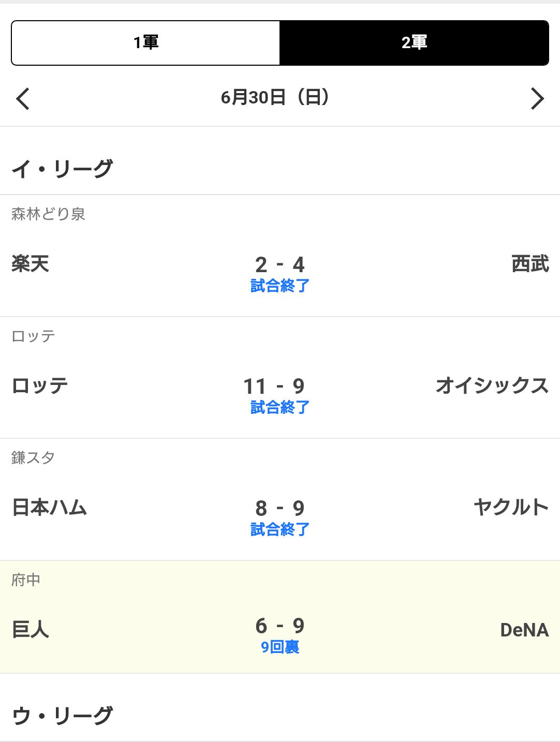Click the 日本ハム team name
Viewport: 560px width, 742px height.
[x=50, y=508]
